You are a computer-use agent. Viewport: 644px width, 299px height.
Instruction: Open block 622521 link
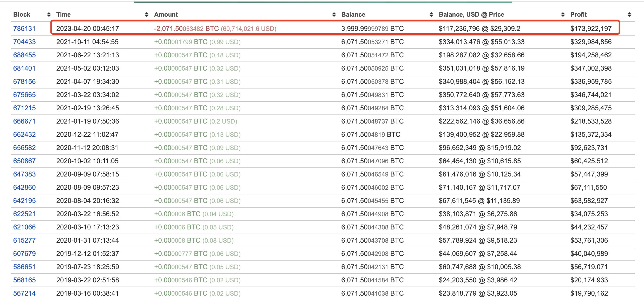coord(24,214)
